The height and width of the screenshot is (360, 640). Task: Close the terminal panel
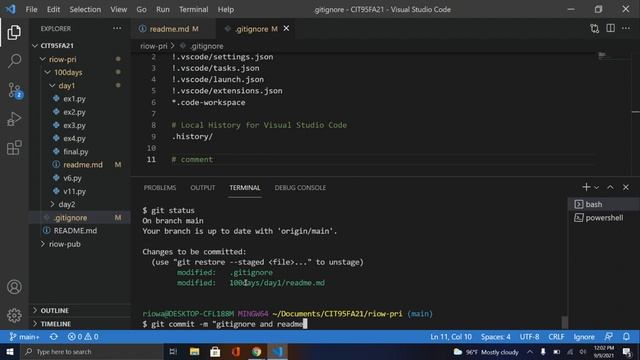point(626,187)
